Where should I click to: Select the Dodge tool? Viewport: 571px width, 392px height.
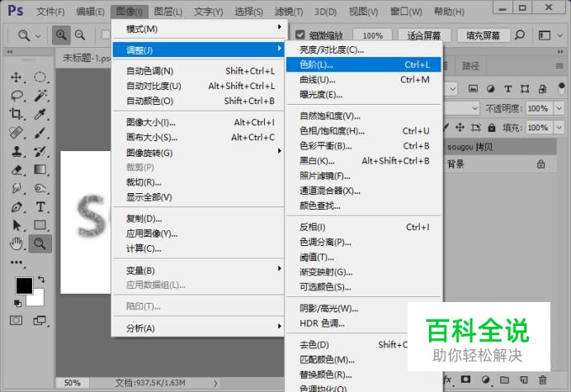click(x=40, y=188)
